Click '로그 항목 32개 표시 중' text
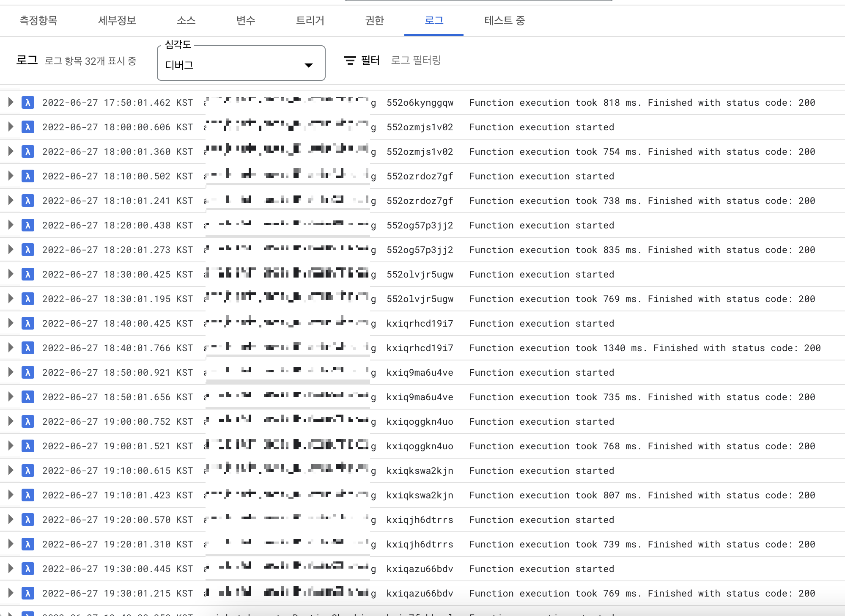The width and height of the screenshot is (845, 616). point(91,61)
